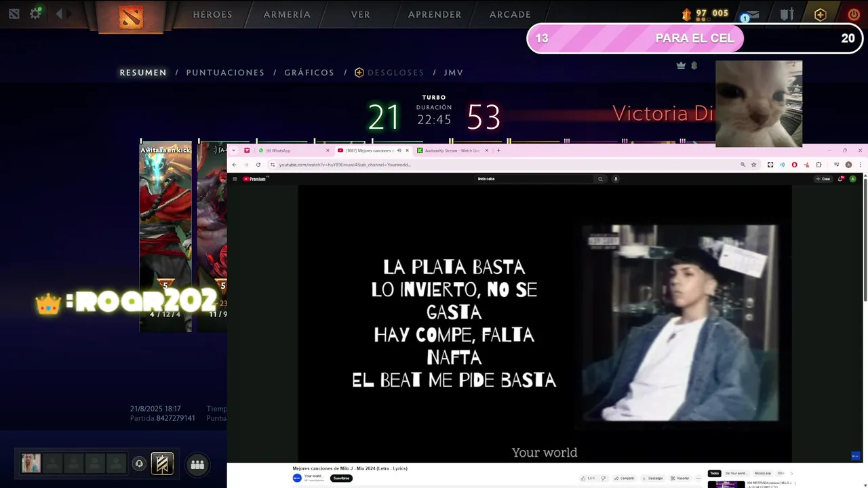This screenshot has height=488, width=868.
Task: Click the Dota guild banner icon
Action: 162,464
